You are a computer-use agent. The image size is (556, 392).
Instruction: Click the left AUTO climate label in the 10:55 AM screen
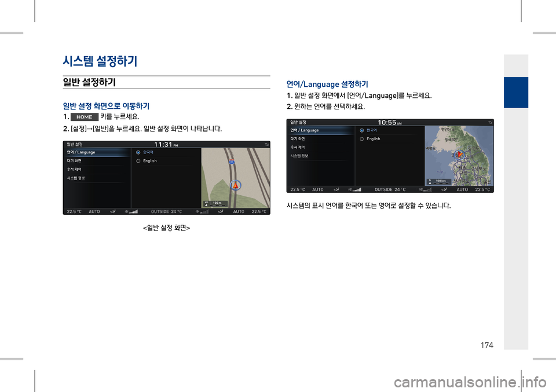click(318, 189)
